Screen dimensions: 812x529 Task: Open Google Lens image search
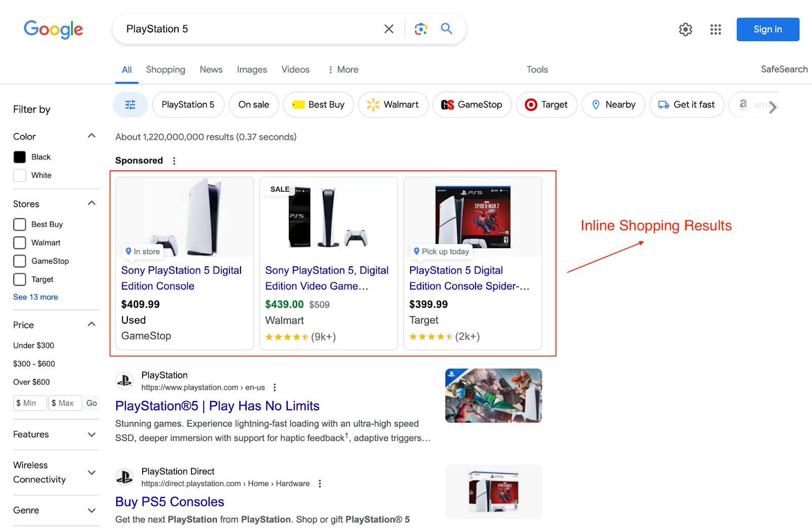click(x=421, y=29)
